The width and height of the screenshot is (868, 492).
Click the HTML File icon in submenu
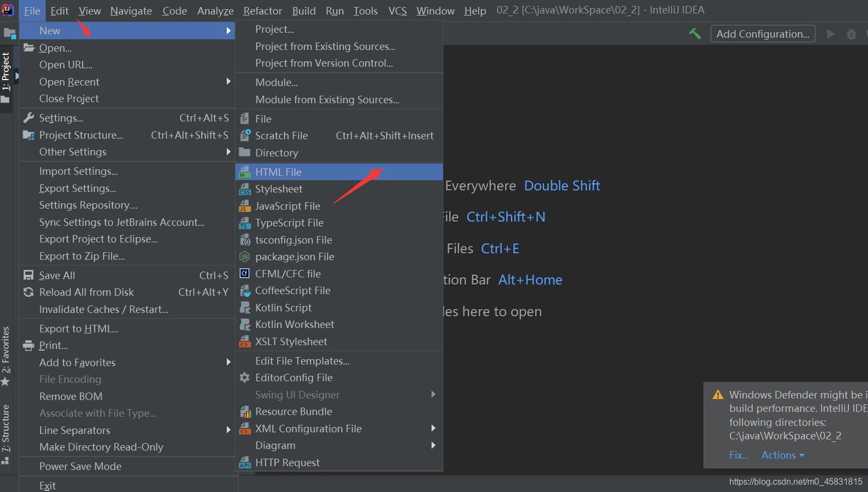245,172
